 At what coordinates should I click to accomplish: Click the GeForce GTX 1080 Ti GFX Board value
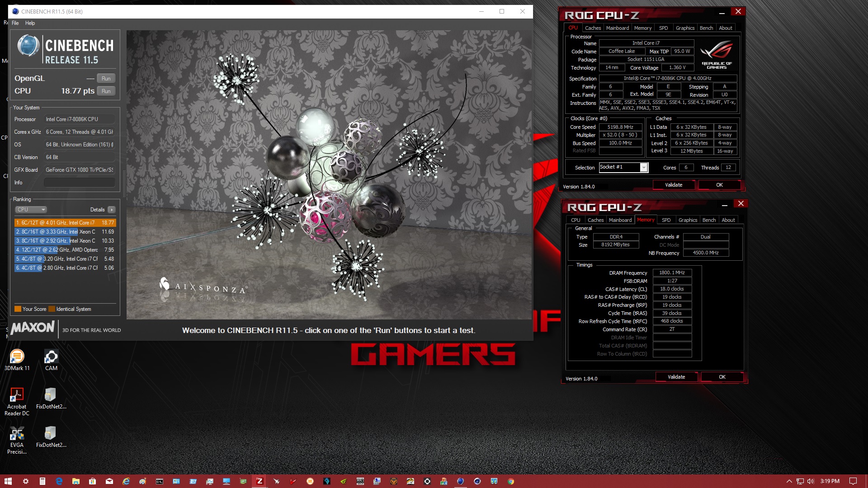click(x=79, y=170)
